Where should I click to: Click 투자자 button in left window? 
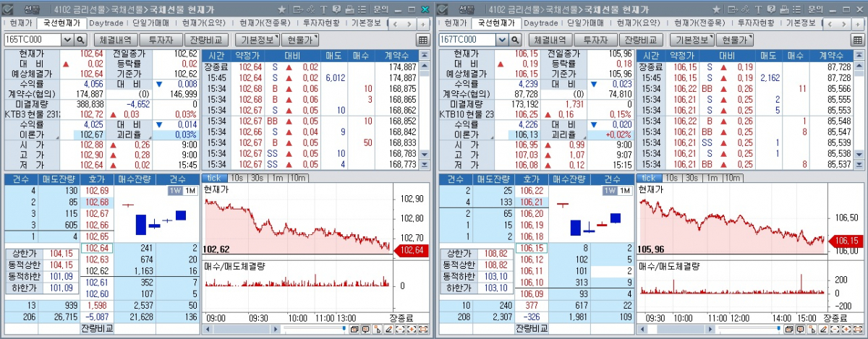click(x=161, y=40)
